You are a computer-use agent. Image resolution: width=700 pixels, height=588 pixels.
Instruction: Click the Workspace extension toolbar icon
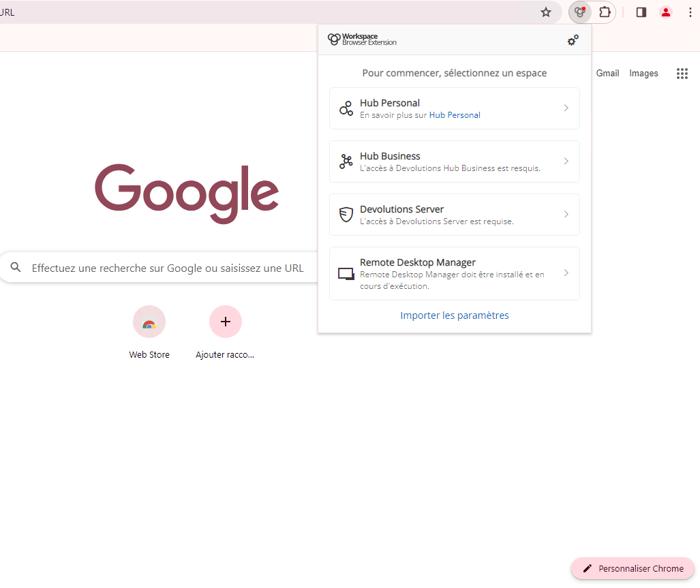point(580,12)
